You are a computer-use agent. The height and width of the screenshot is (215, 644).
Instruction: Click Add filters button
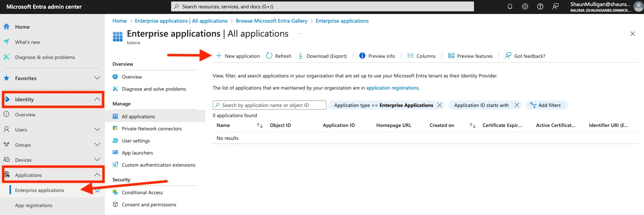pos(546,105)
